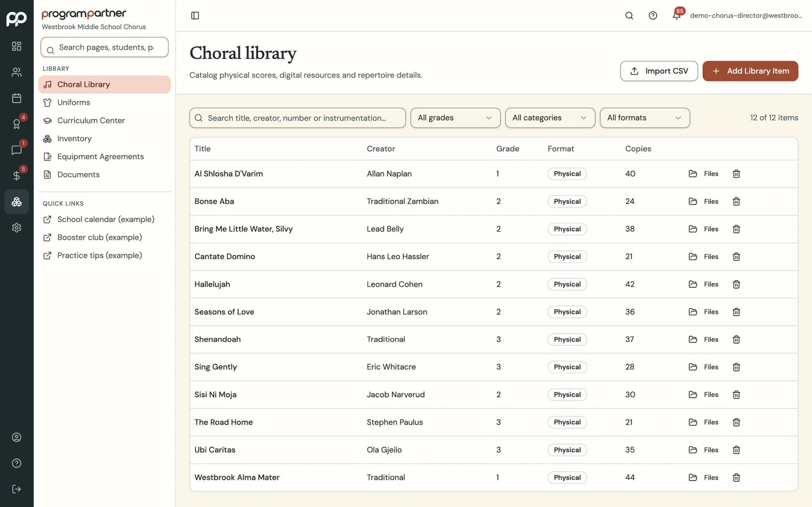812x507 pixels.
Task: Click the Import CSV button
Action: pos(659,71)
